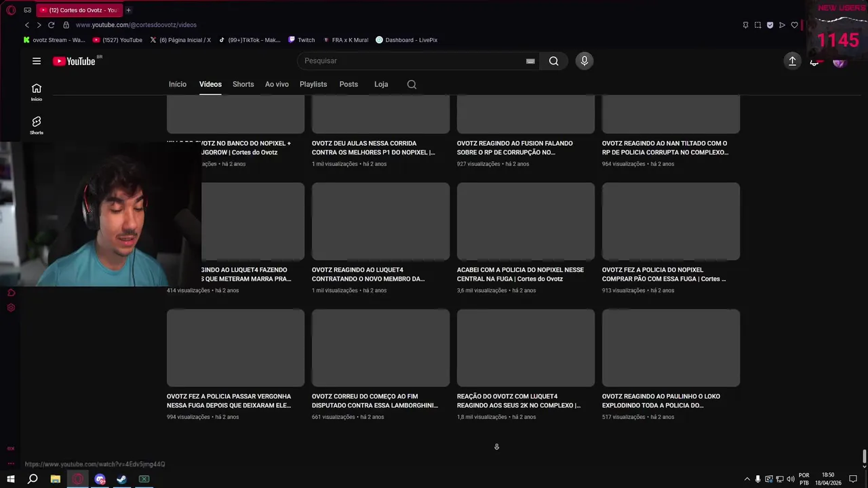Open Início in the YouTube sidebar
Screen dimensions: 868x488
[37, 92]
